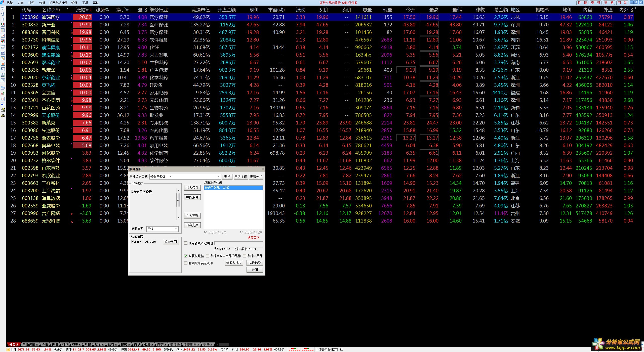Click the 使用涨跌不定周期 progress field

pyautogui.click(x=238, y=243)
